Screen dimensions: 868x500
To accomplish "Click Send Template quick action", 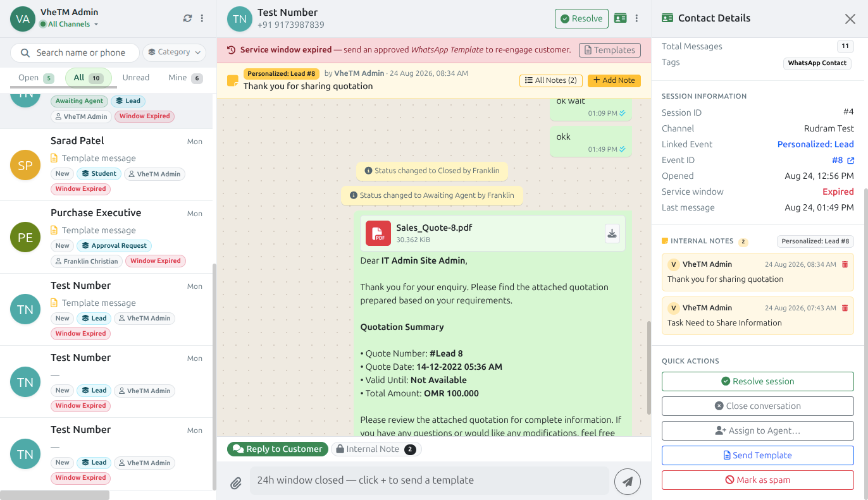I will (758, 455).
